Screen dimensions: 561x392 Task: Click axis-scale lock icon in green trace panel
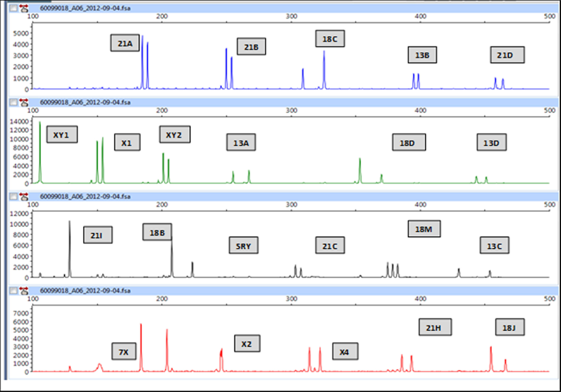click(x=24, y=102)
